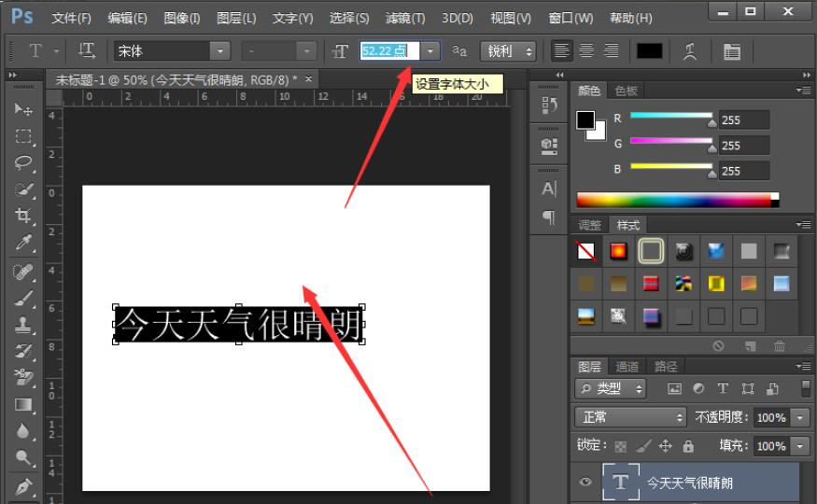Select the History Brush tool
Viewport: 817px width, 504px height.
click(x=23, y=352)
